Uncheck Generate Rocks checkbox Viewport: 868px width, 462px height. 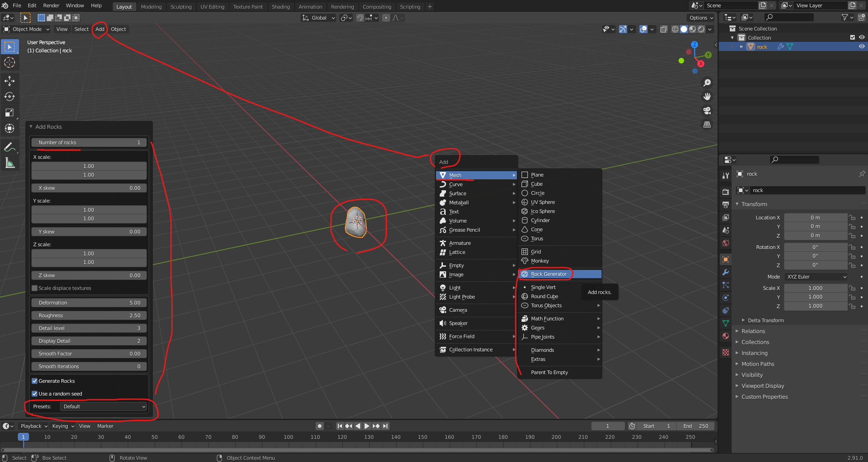35,381
